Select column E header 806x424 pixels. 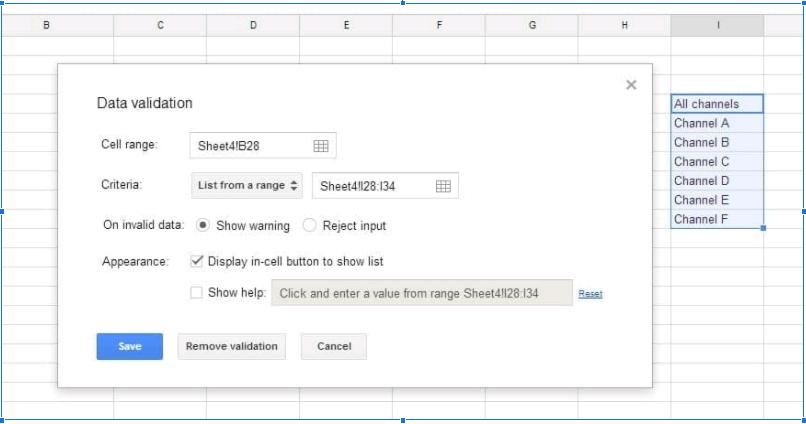tap(346, 25)
